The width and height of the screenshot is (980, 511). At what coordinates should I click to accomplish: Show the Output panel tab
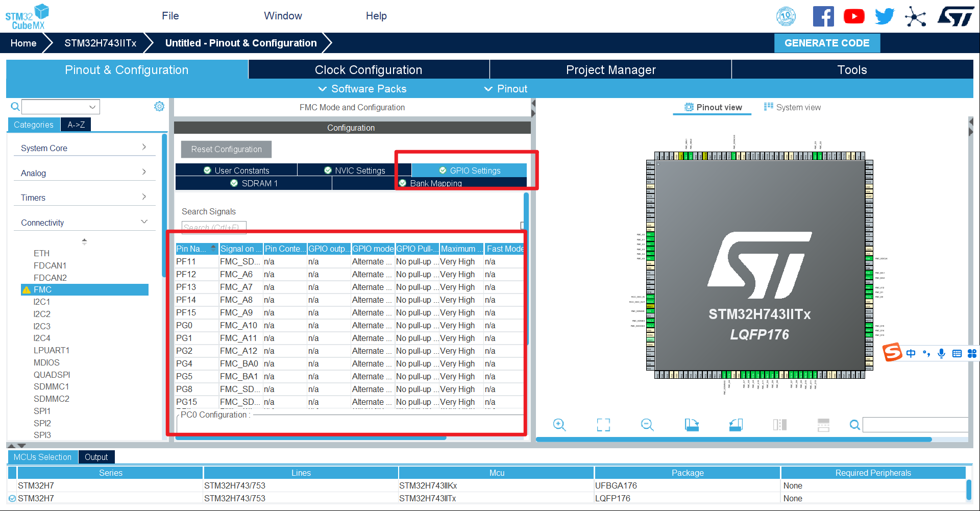point(96,457)
